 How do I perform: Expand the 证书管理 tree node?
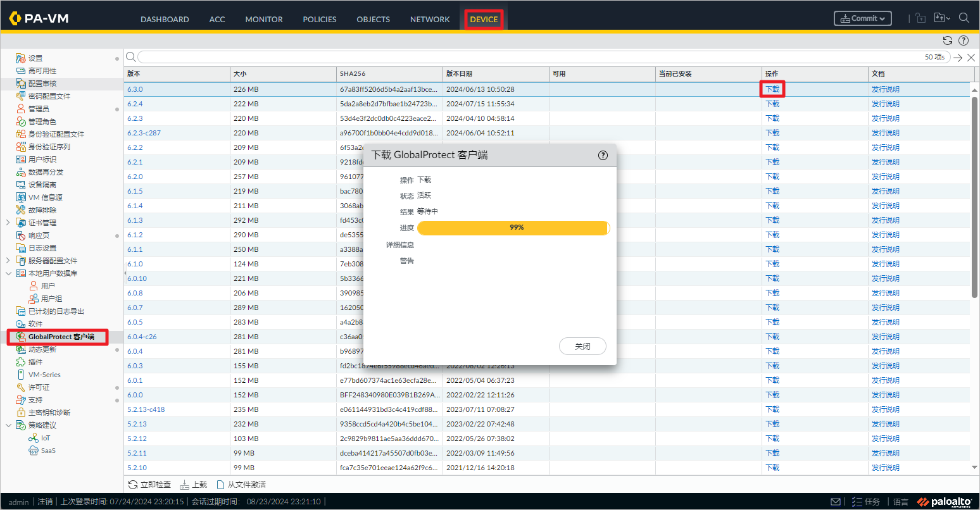click(x=8, y=223)
